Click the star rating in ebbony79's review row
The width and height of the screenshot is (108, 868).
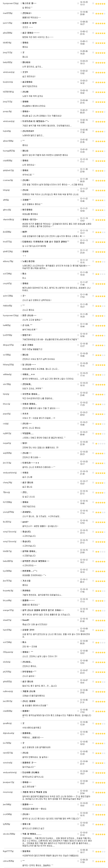100,261
